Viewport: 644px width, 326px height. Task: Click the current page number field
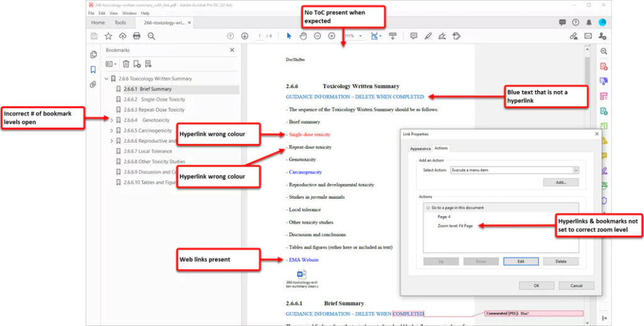click(259, 36)
